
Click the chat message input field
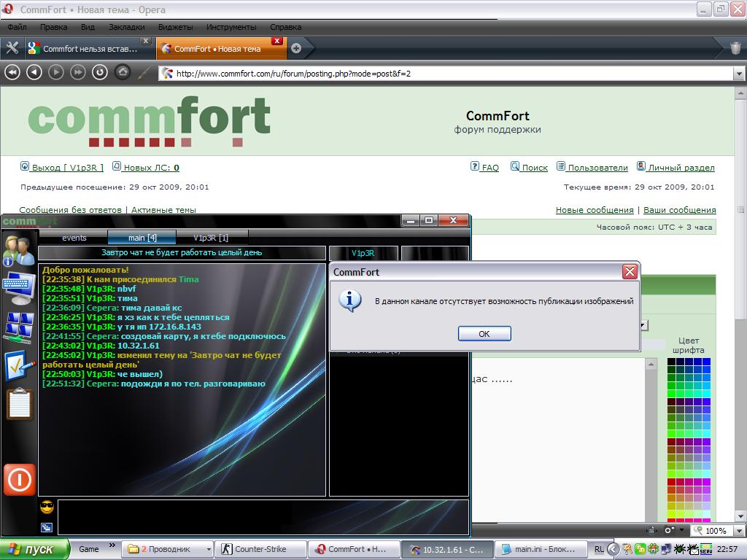tap(263, 517)
